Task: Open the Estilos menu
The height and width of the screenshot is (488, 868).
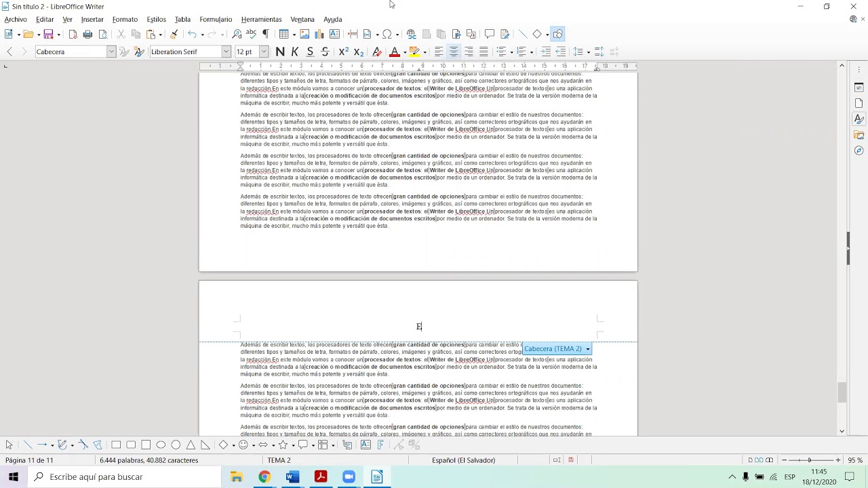Action: (156, 19)
